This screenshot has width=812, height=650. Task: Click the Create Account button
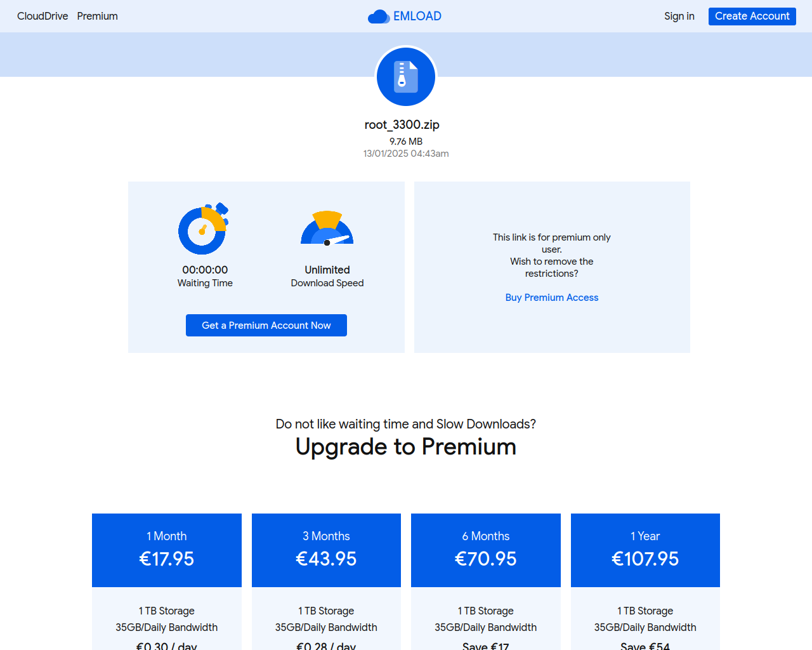pos(752,16)
